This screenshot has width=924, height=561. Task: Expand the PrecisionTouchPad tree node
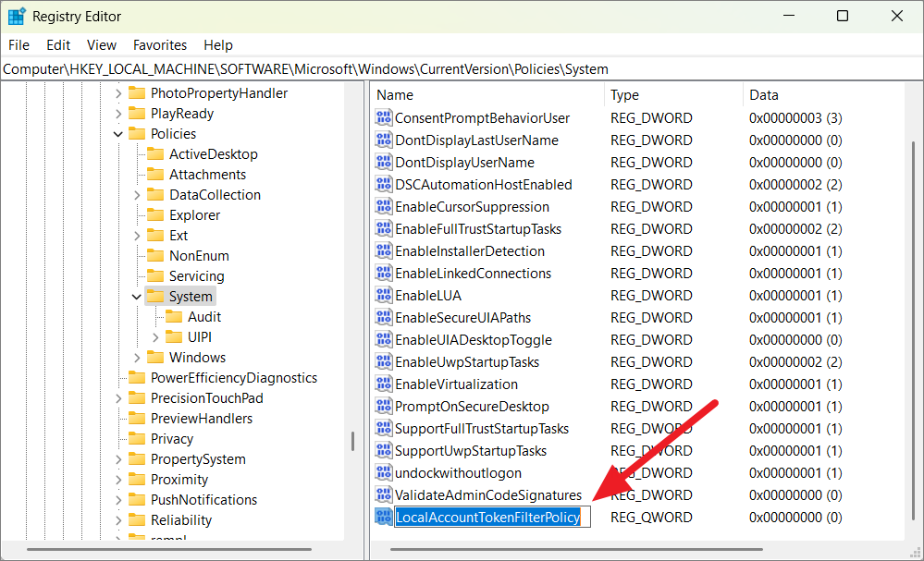tap(117, 398)
